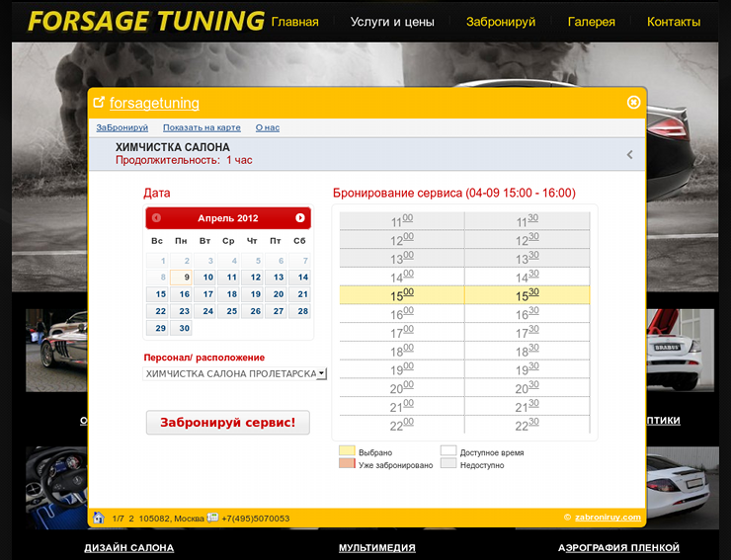The height and width of the screenshot is (560, 731).
Task: Open the ДИЗАЙН САЛОНА link
Action: (x=129, y=547)
